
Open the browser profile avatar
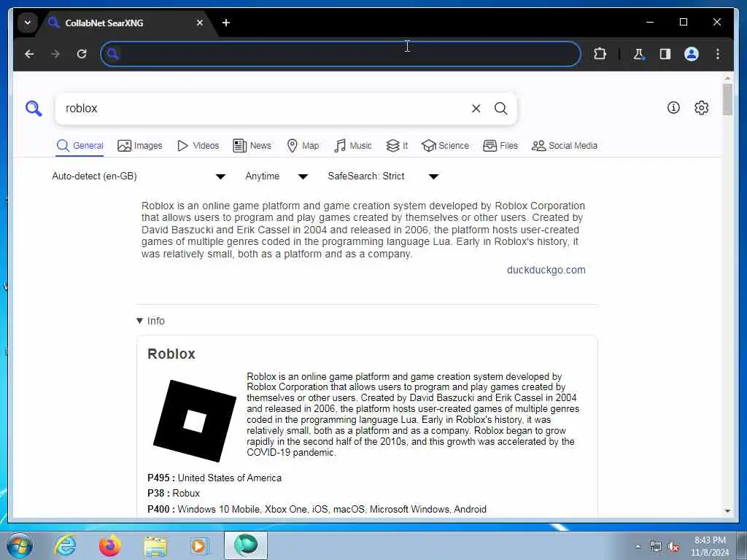pos(692,54)
